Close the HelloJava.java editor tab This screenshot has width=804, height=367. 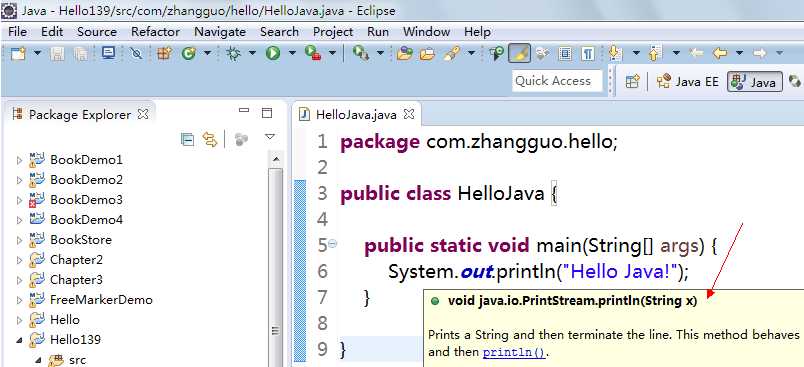click(409, 113)
